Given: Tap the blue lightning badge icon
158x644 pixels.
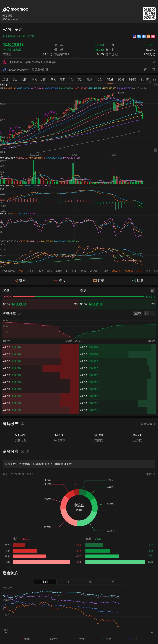Looking at the screenshot, I should coord(139,36).
